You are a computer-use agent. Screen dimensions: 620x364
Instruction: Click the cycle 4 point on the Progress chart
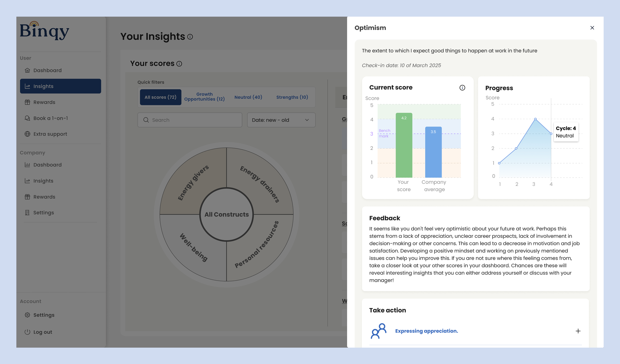(551, 134)
